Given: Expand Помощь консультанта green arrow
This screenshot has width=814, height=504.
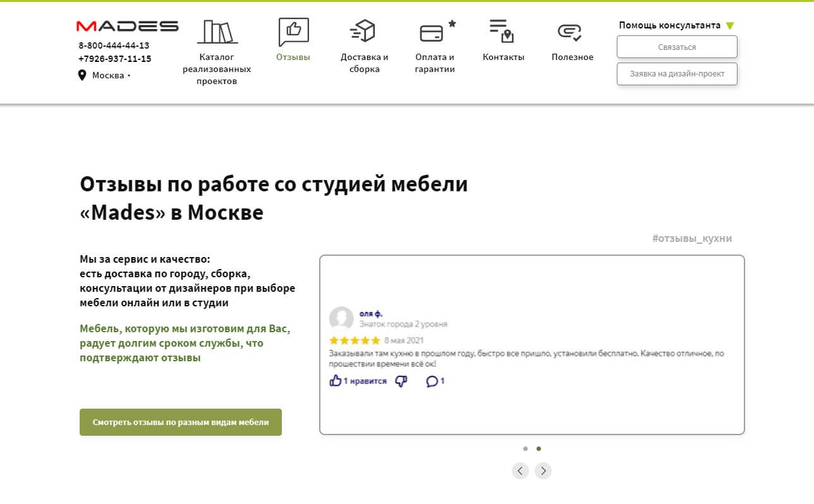Looking at the screenshot, I should pyautogui.click(x=730, y=26).
